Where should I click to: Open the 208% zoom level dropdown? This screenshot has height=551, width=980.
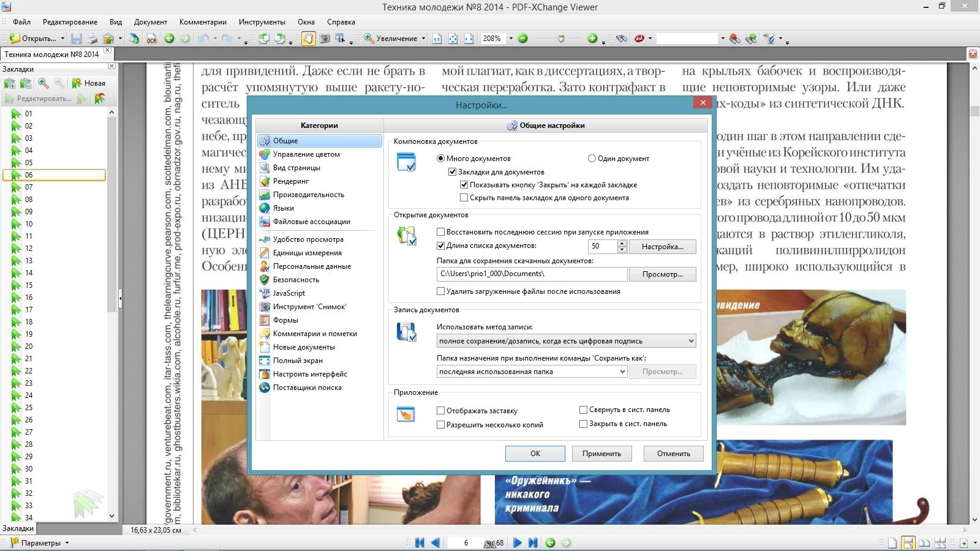coord(511,39)
